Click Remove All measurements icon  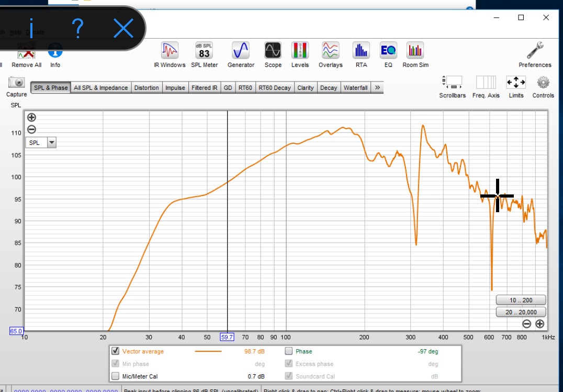tap(27, 55)
